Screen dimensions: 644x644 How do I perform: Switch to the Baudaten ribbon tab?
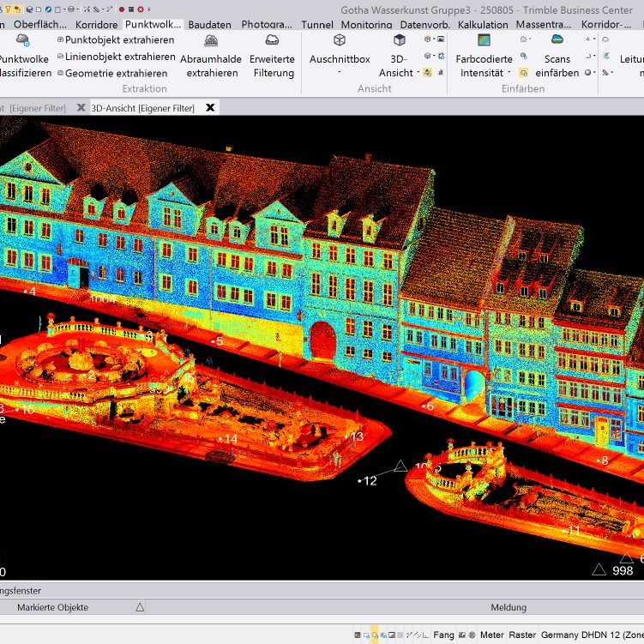pyautogui.click(x=209, y=24)
